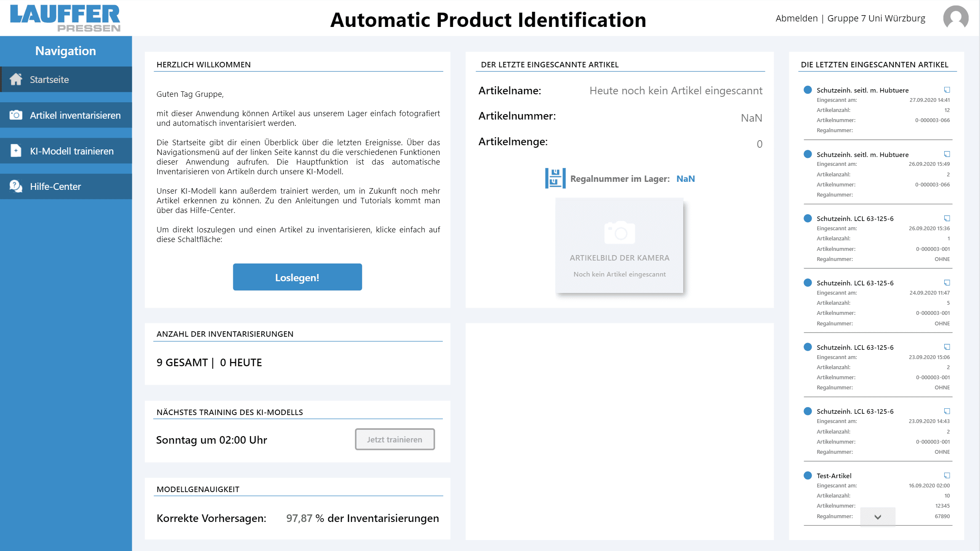The height and width of the screenshot is (551, 980).
Task: Click the camera icon in Artikel inventarisieren
Action: click(x=16, y=115)
